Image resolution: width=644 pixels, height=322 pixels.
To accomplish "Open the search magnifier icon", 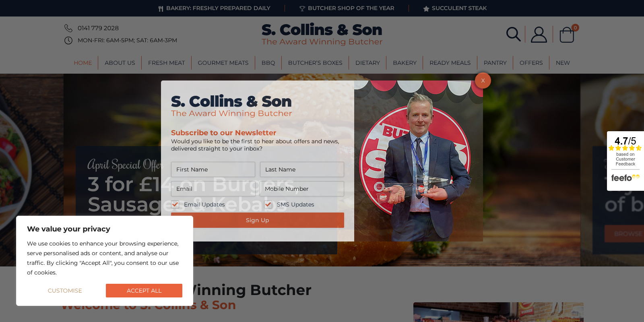I will coord(513,34).
